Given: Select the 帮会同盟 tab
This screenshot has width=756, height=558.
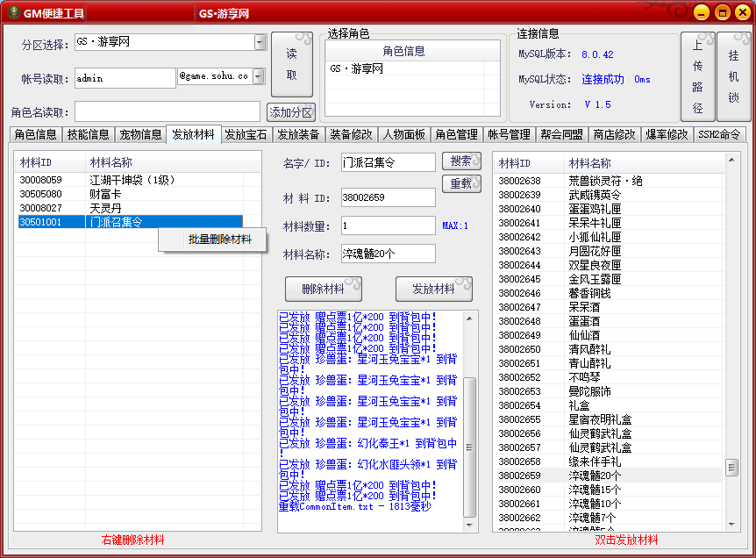Looking at the screenshot, I should click(561, 134).
